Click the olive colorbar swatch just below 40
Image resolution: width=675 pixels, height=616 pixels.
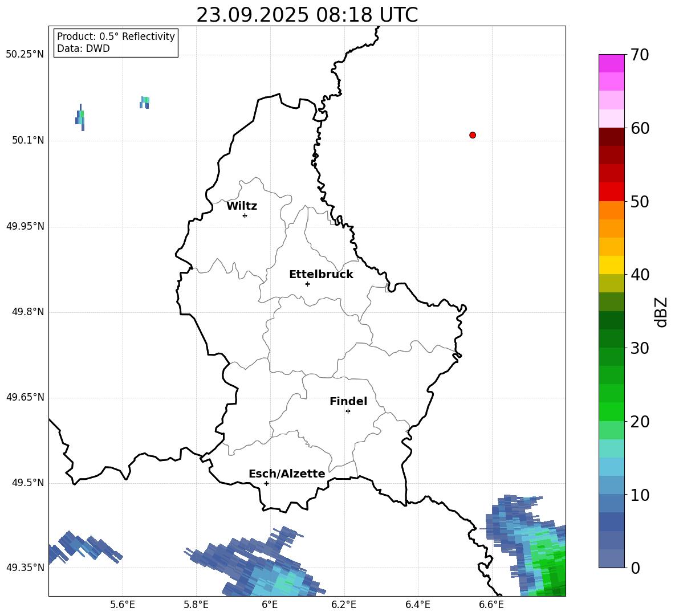612,283
